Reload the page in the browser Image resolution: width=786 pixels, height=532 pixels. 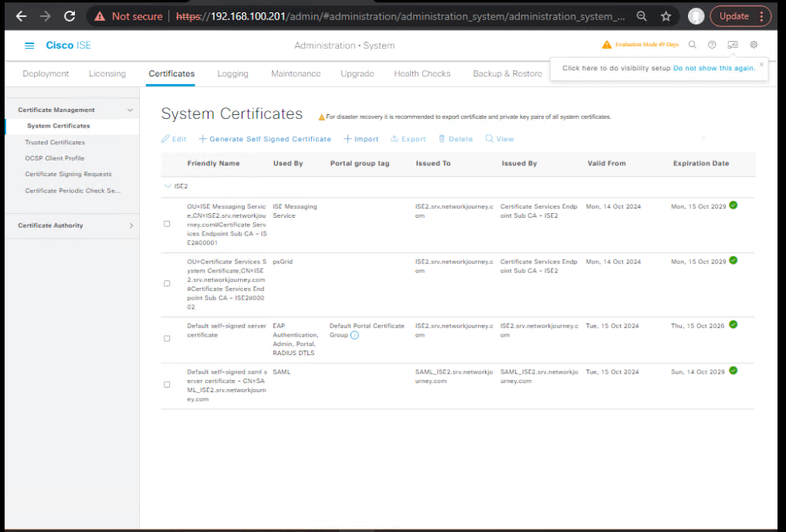(x=69, y=16)
